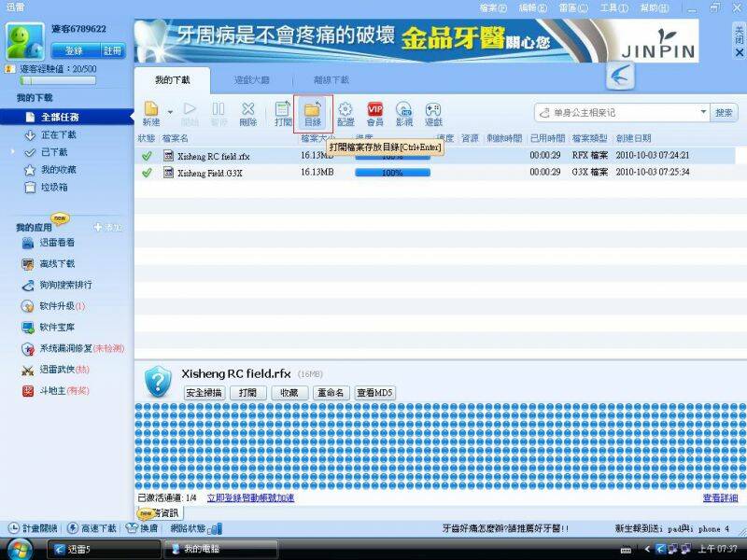This screenshot has width=747, height=560.
Task: Select the Xisheng RC field.rfx download row
Action: tap(434, 156)
